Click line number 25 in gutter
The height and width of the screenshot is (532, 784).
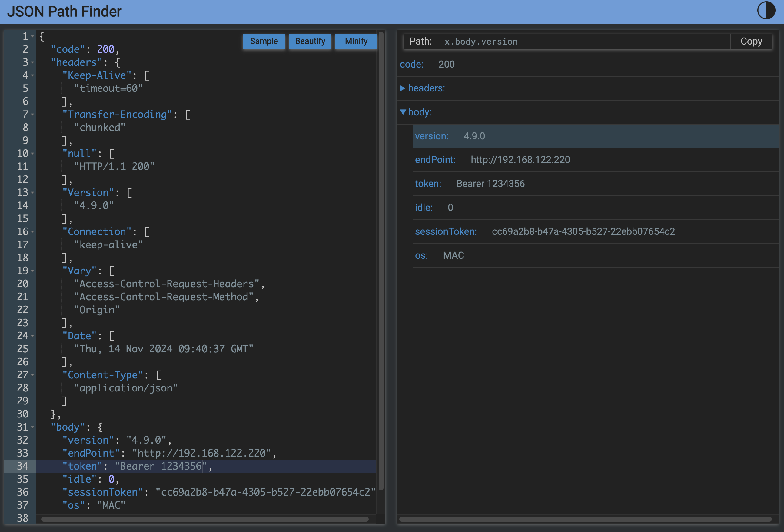(x=23, y=349)
